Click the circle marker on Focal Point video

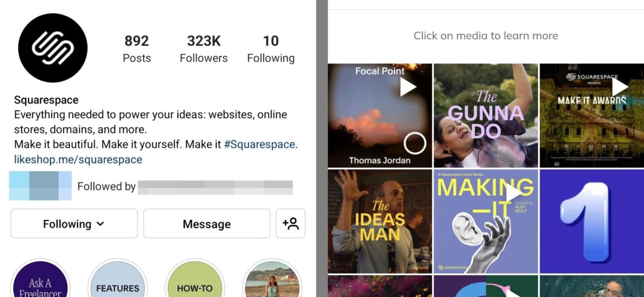[415, 143]
